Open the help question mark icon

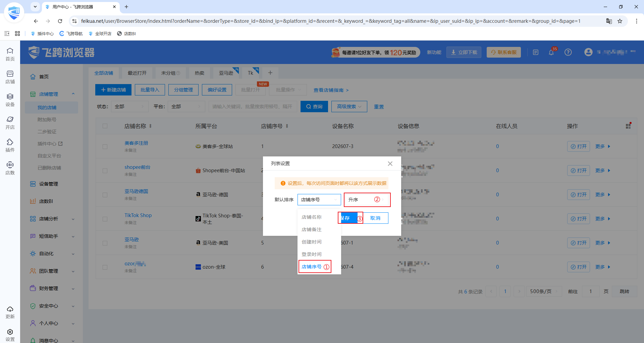568,52
